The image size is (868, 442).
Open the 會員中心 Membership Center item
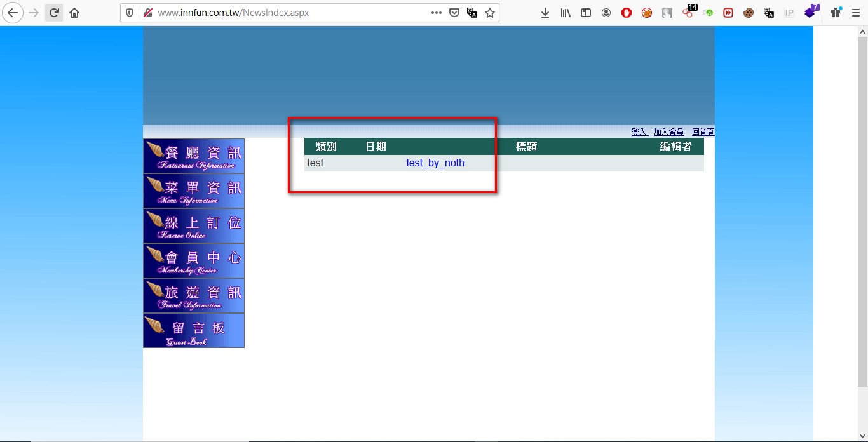click(x=194, y=260)
